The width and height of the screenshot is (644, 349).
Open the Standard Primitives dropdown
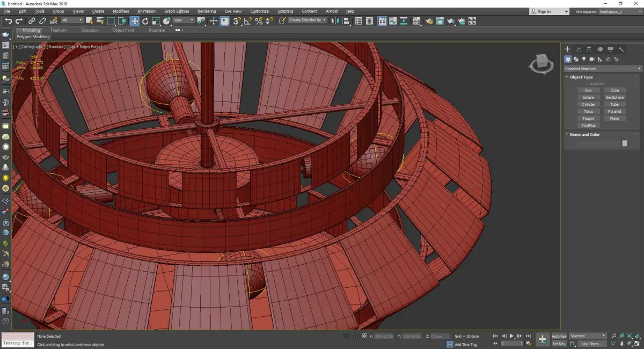(x=602, y=69)
